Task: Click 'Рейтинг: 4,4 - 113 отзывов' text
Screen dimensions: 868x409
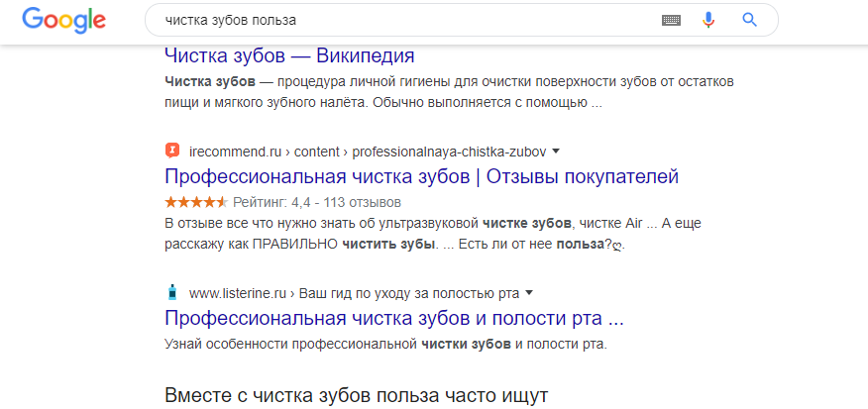Action: point(317,202)
